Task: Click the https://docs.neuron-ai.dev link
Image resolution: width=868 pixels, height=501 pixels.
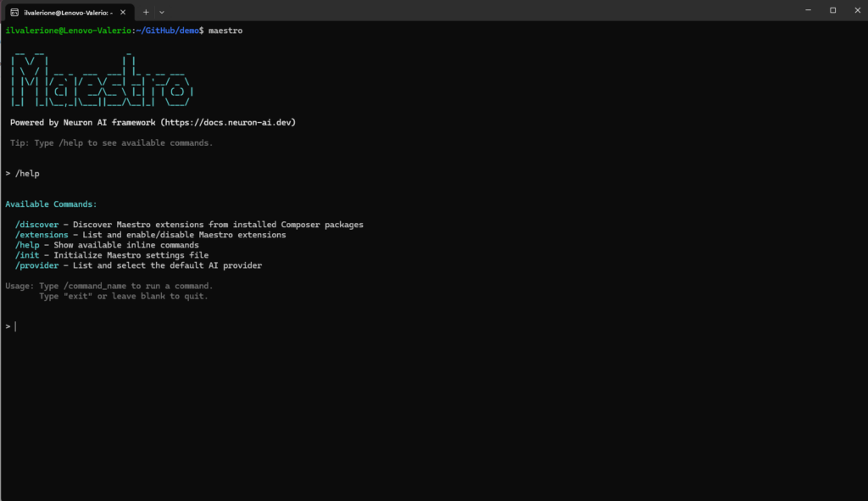Action: coord(228,122)
